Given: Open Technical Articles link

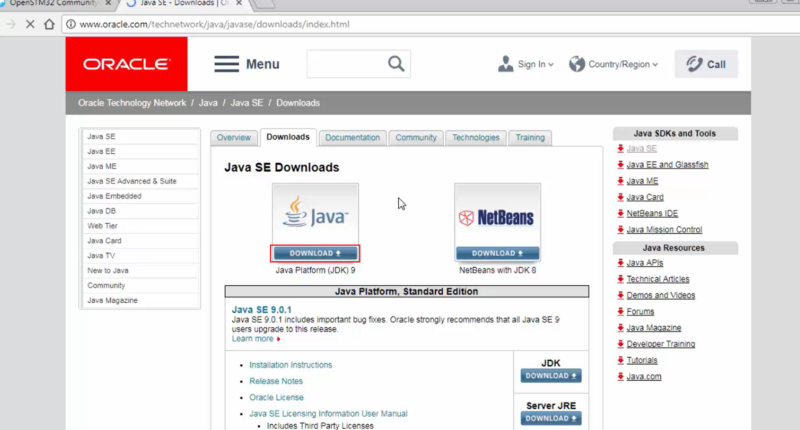Looking at the screenshot, I should pyautogui.click(x=658, y=279).
